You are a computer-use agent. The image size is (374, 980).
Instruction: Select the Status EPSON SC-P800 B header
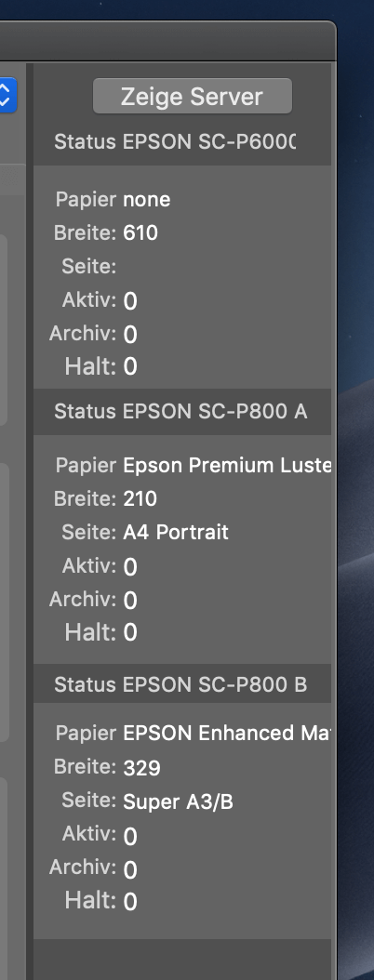[181, 685]
